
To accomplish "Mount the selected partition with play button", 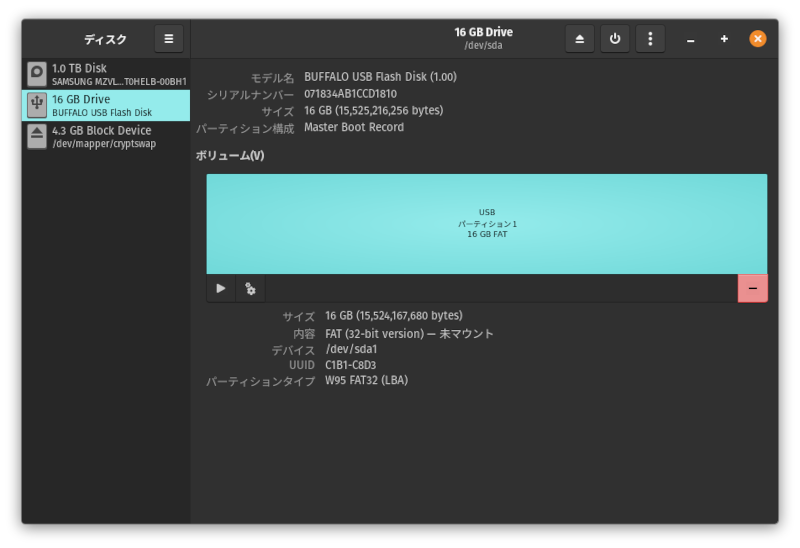I will pos(221,289).
